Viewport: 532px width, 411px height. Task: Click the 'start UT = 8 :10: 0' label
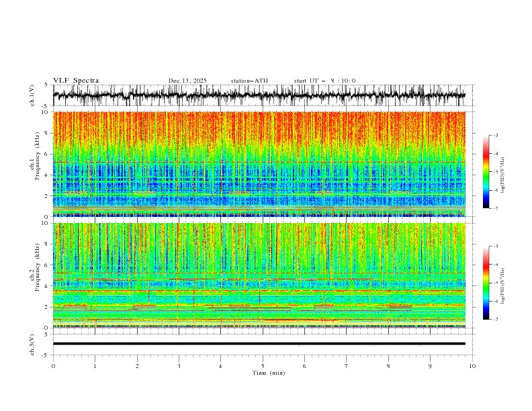click(324, 81)
